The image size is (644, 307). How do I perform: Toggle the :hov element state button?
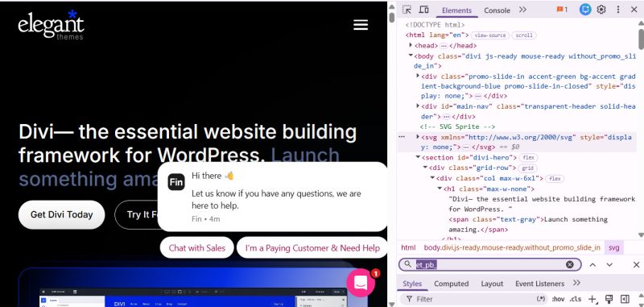point(558,299)
